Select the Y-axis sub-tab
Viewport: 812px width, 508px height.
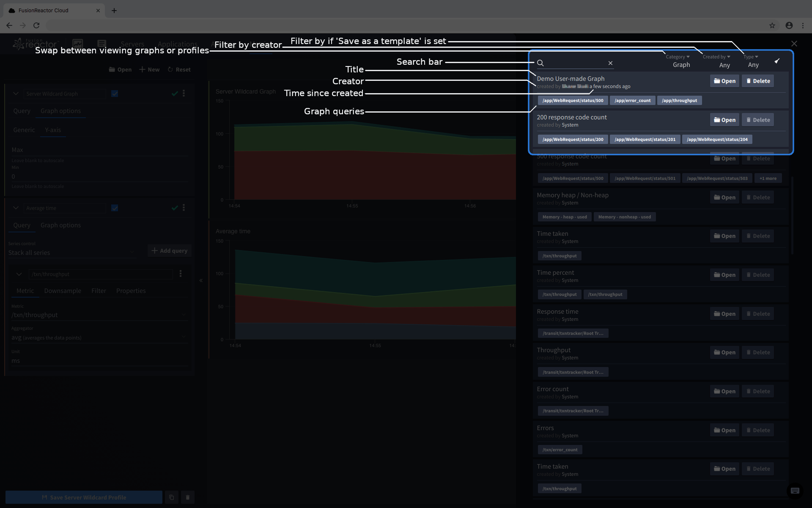point(53,130)
